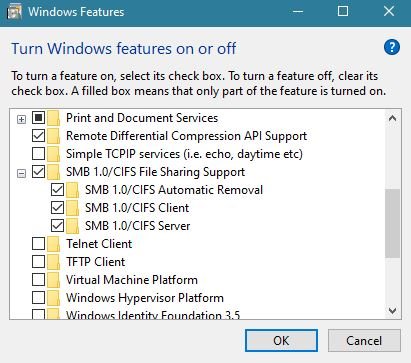Uncheck SMB 1.0/CIFS Automatic Removal
Image resolution: width=411 pixels, height=363 pixels.
point(57,190)
